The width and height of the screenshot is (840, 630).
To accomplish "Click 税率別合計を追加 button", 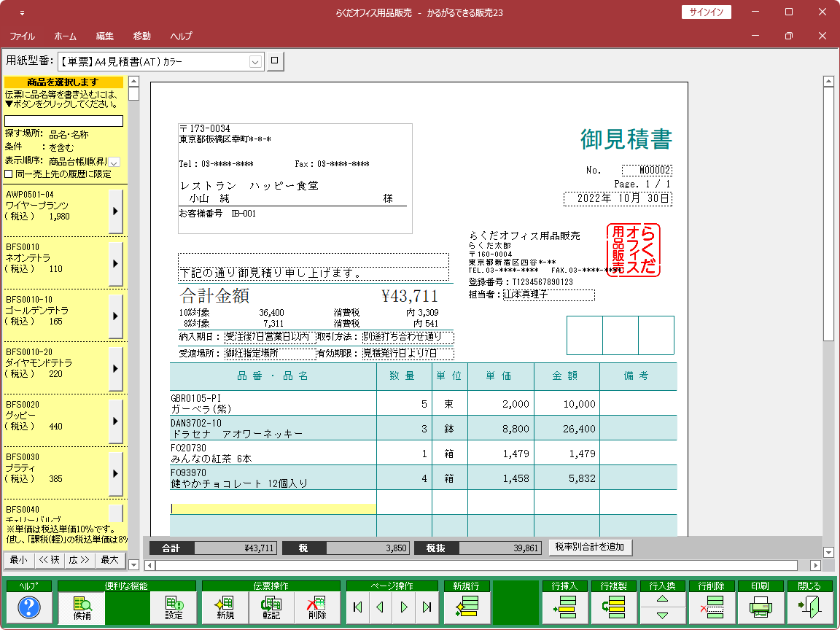I will pyautogui.click(x=590, y=547).
